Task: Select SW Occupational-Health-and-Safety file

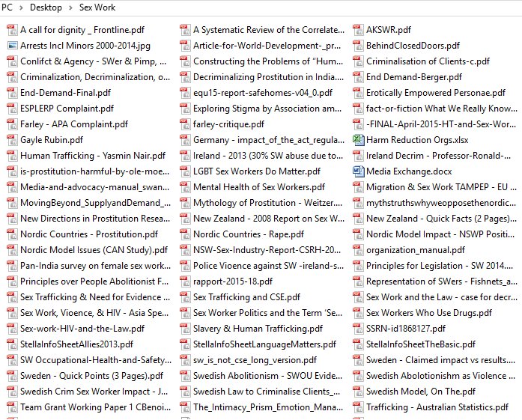Action: pos(96,360)
